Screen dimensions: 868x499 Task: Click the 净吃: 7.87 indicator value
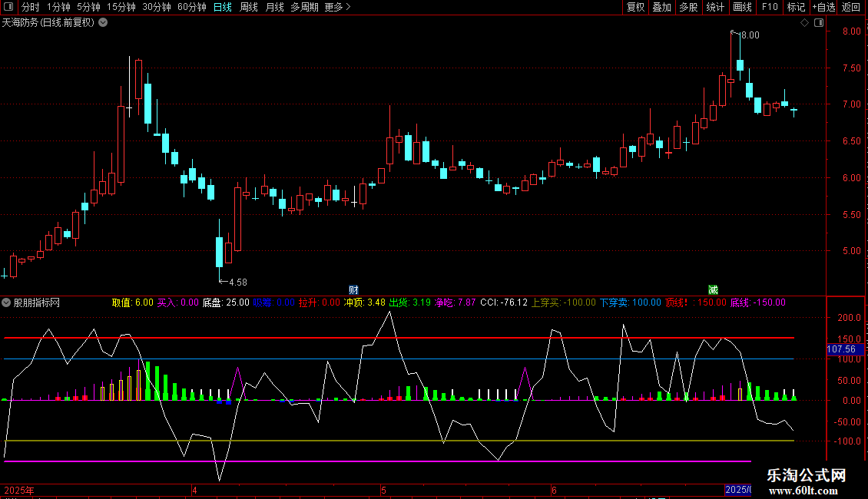tap(455, 302)
